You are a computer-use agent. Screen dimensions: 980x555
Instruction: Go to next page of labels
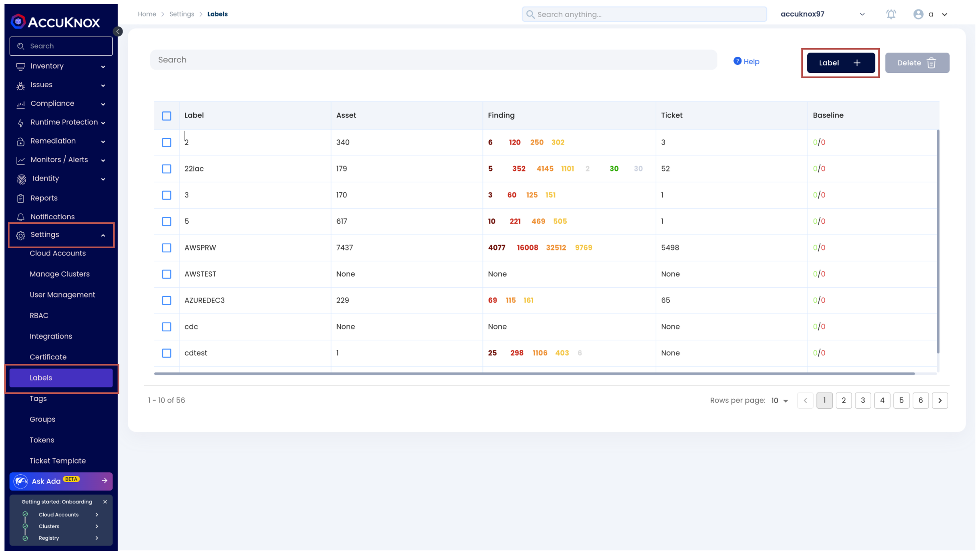coord(940,401)
